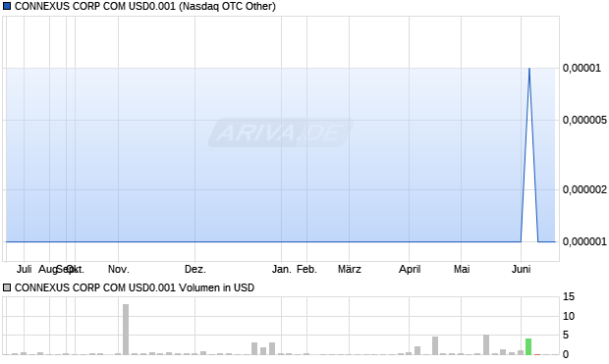Viewport: 609px width, 364px height.
Task: Click the Nov. month label
Action: tap(119, 269)
